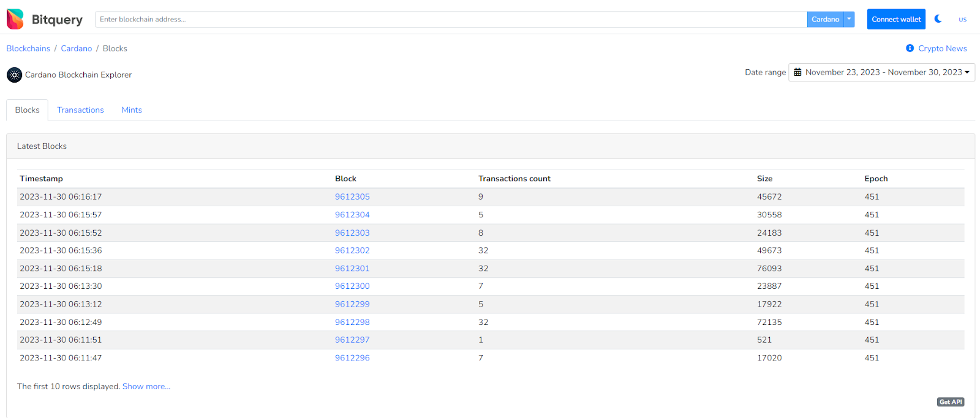
Task: Toggle dark mode moon icon
Action: pyautogui.click(x=938, y=19)
